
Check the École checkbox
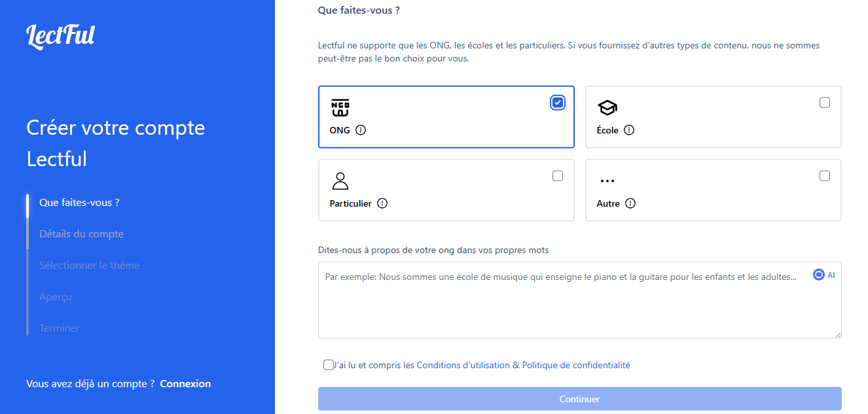click(x=825, y=102)
